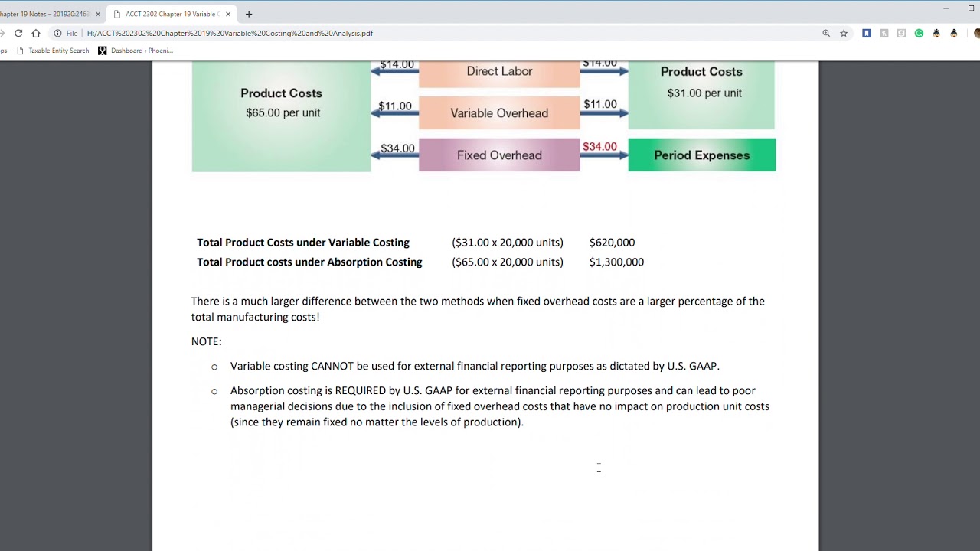Click the $620,000 total value
The height and width of the screenshot is (551, 980).
[x=612, y=243]
